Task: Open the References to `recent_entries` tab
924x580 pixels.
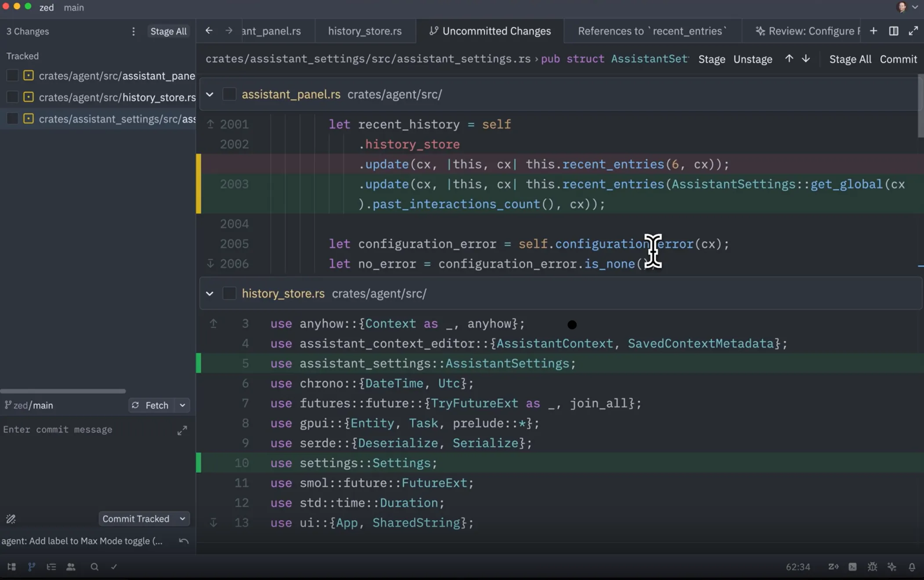Action: coord(651,31)
